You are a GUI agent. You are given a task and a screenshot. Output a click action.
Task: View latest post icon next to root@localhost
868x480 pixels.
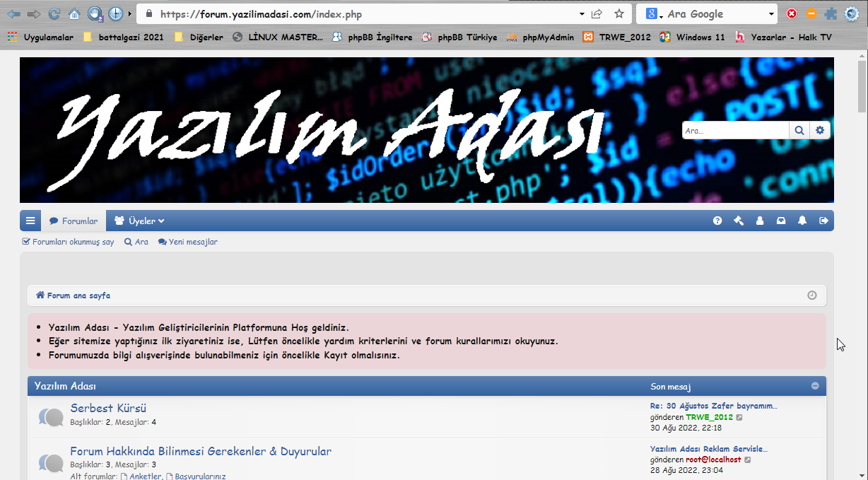tap(748, 459)
